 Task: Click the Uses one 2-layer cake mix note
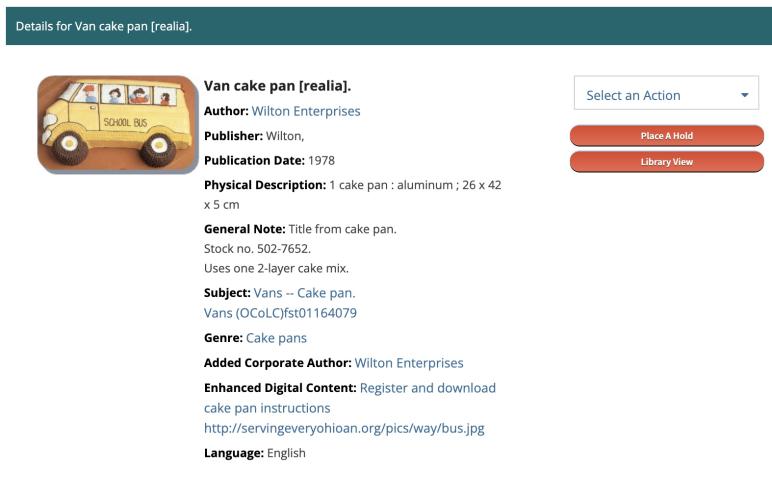(x=276, y=268)
